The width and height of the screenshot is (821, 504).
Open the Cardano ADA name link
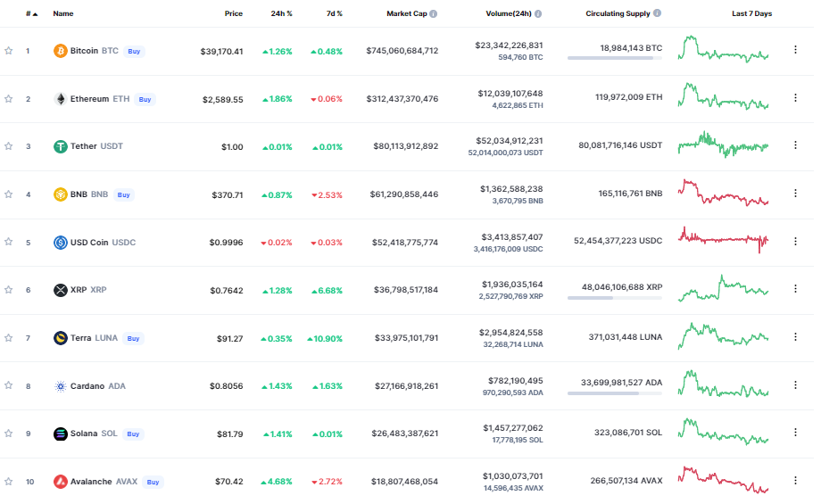[98, 385]
